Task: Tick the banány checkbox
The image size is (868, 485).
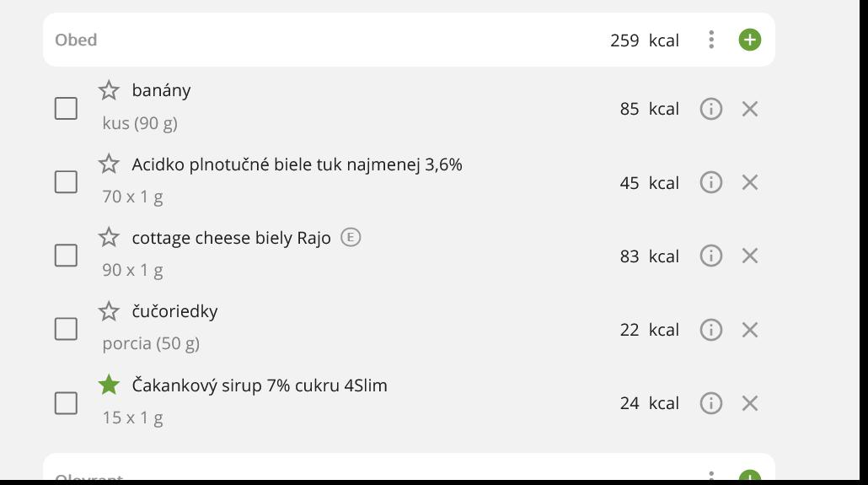Action: pyautogui.click(x=66, y=109)
